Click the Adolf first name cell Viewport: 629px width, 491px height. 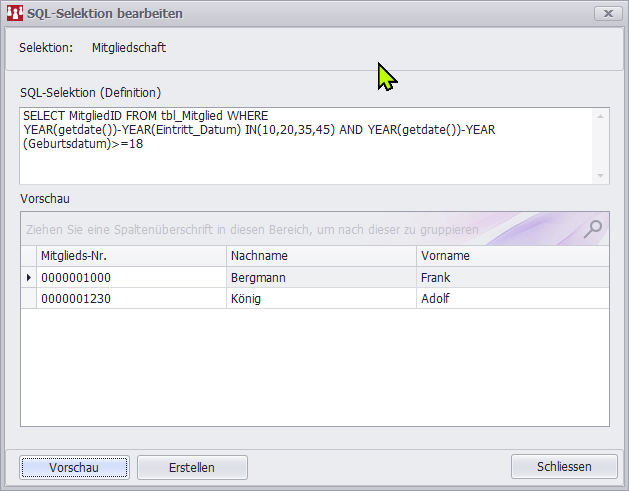coord(510,298)
